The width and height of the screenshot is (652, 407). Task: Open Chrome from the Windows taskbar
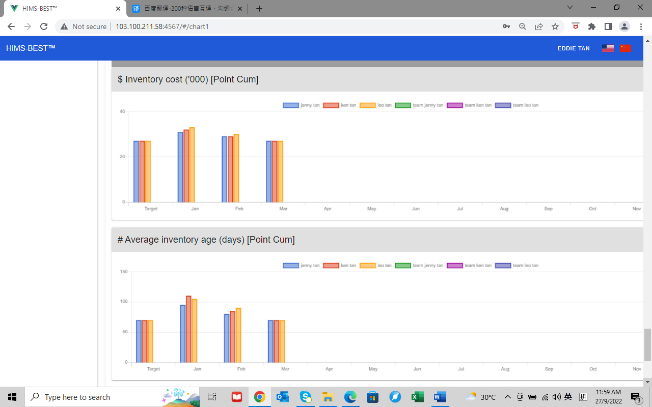pos(259,397)
